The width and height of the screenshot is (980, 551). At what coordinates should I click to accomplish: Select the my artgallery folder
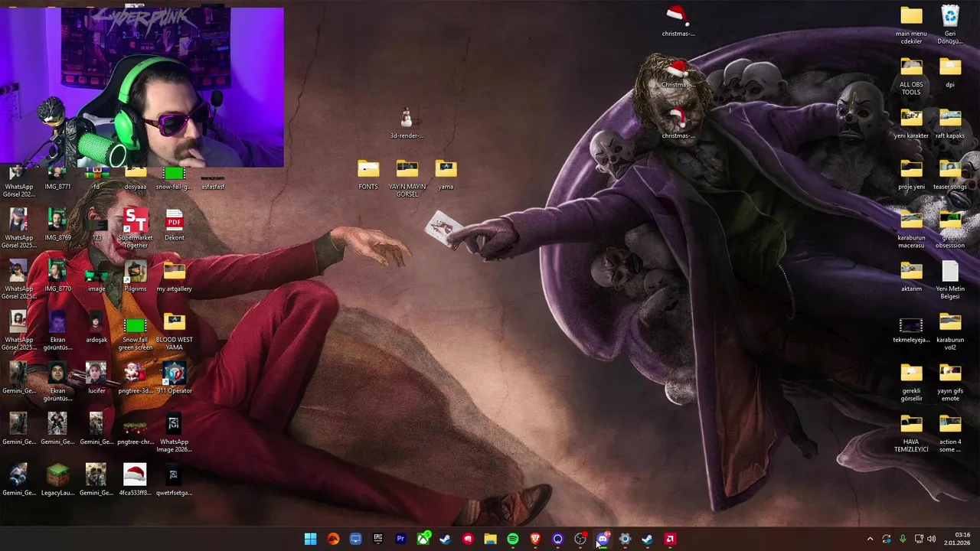[174, 277]
